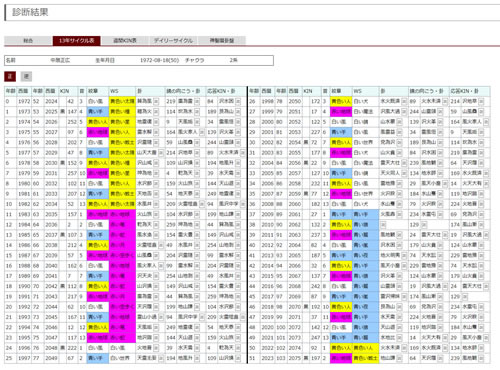
Task: Open the 13年サイクル表 tab
Action: click(x=76, y=41)
